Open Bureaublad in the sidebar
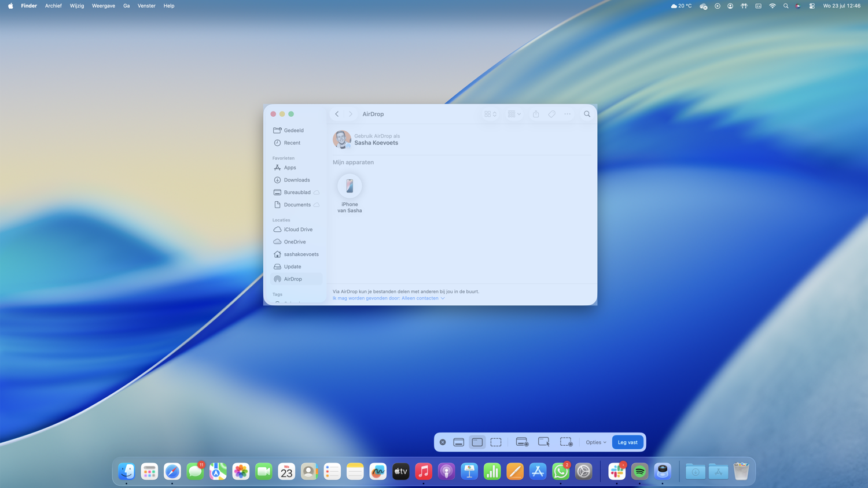The width and height of the screenshot is (868, 488). point(296,193)
